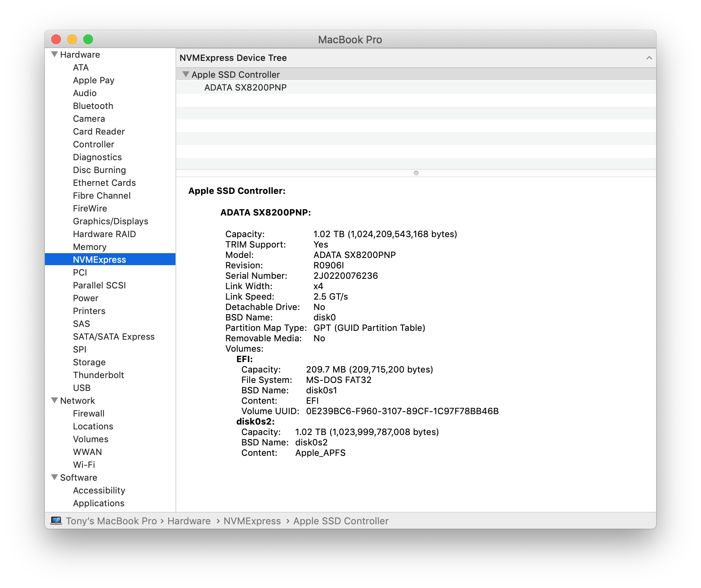Open Volumes under Network
The image size is (701, 588).
(x=91, y=439)
